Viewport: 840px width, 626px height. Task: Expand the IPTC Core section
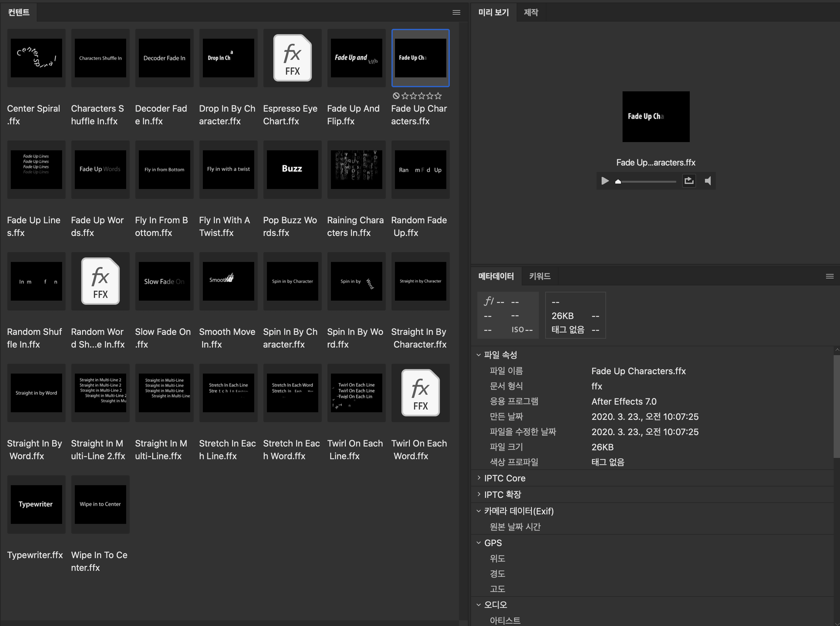point(479,478)
